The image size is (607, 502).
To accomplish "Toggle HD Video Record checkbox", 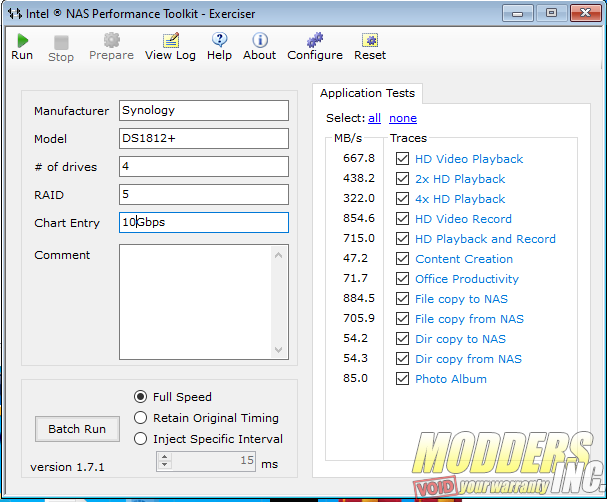I will (x=402, y=219).
